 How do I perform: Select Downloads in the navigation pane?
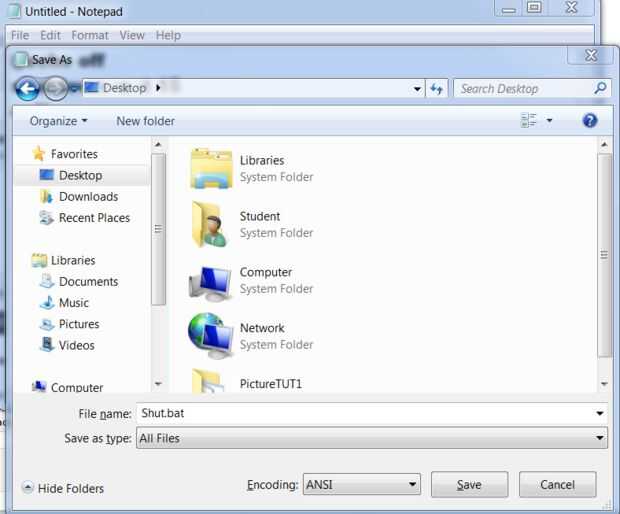(89, 197)
